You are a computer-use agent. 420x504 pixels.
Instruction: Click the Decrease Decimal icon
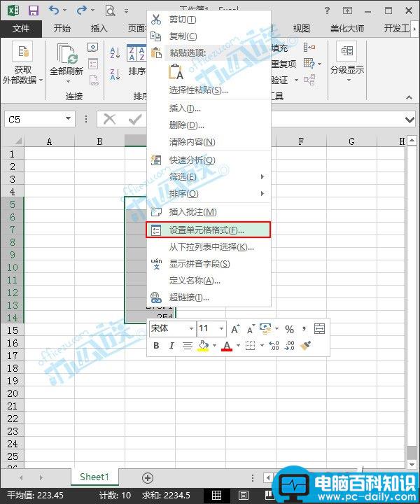289,346
